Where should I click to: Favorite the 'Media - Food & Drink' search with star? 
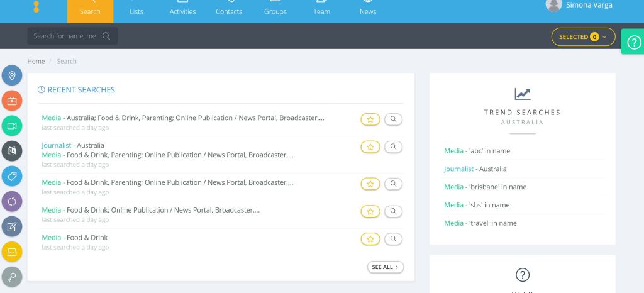coord(370,239)
